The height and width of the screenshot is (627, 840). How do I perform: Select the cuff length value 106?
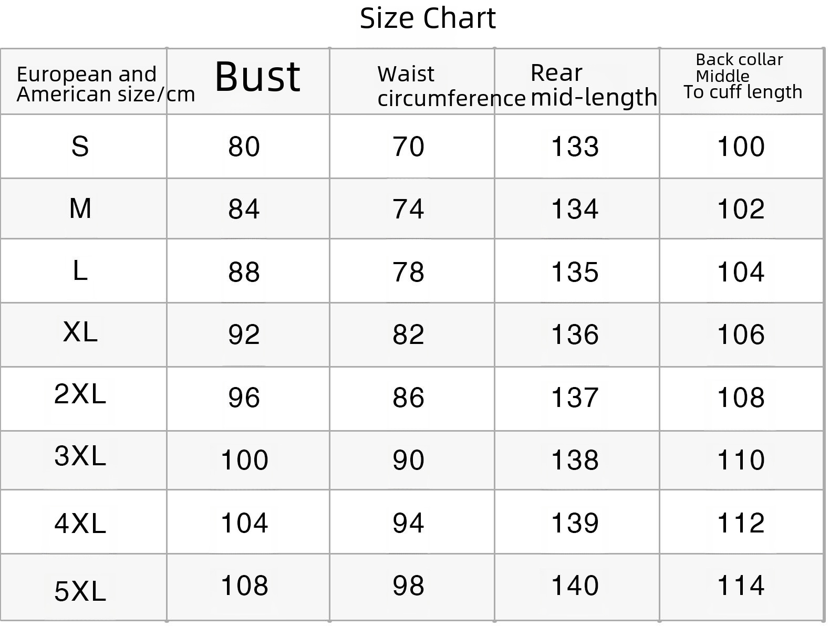tap(741, 335)
